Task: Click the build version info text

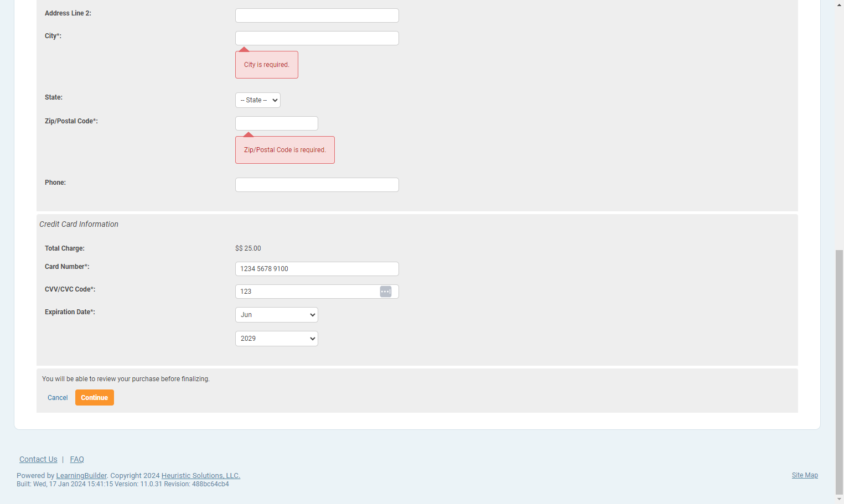Action: (x=123, y=484)
